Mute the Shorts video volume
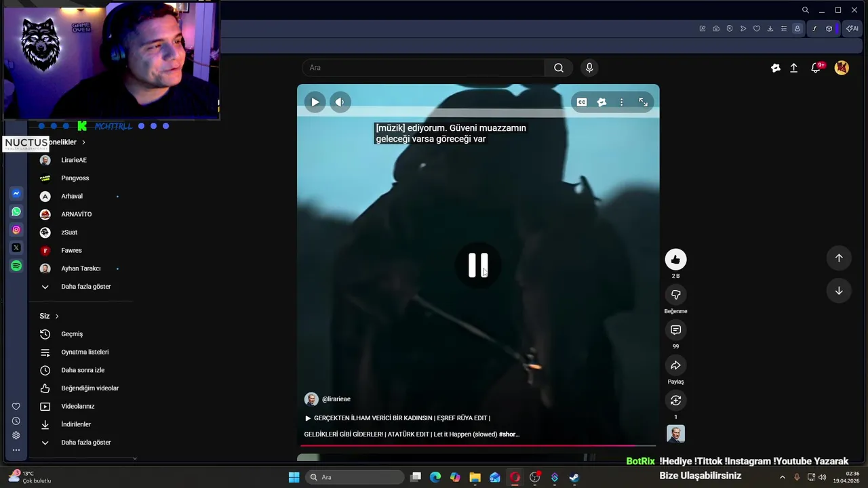 (340, 102)
